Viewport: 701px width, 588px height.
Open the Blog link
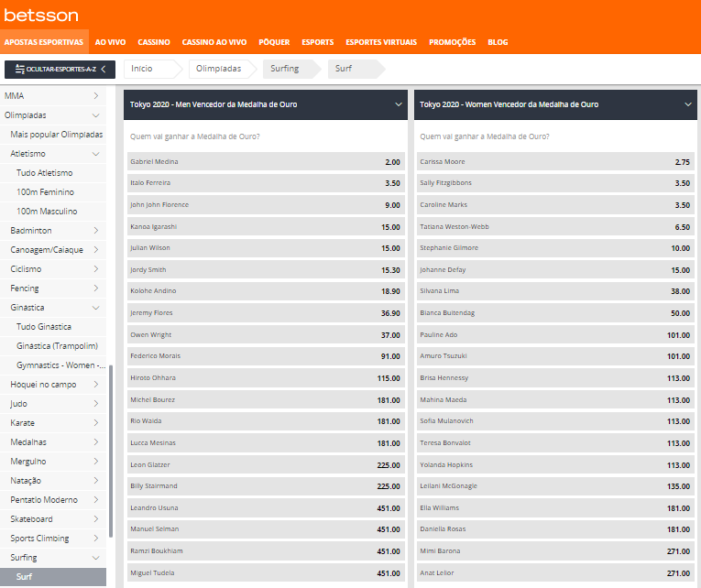coord(498,42)
